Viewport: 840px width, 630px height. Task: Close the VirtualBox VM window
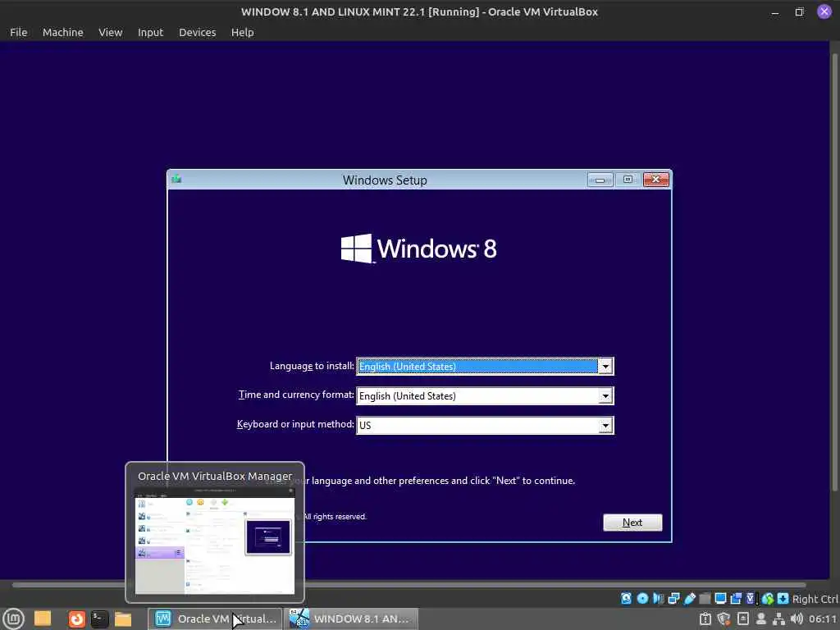(x=824, y=11)
